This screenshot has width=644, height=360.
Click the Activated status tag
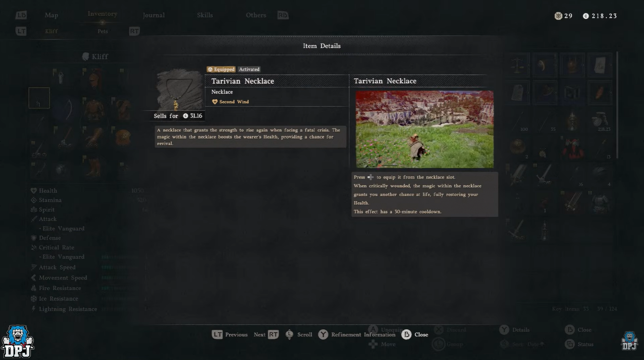[249, 69]
